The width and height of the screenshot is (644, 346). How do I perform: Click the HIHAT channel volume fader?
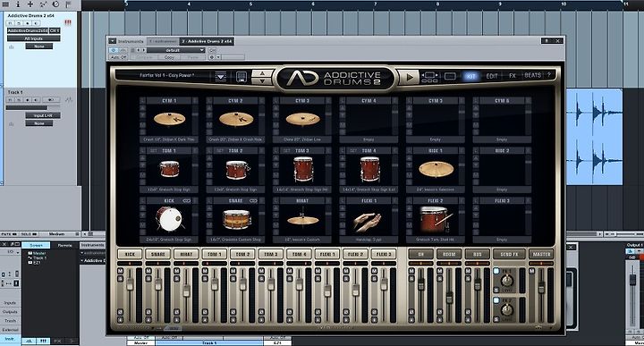[186, 291]
